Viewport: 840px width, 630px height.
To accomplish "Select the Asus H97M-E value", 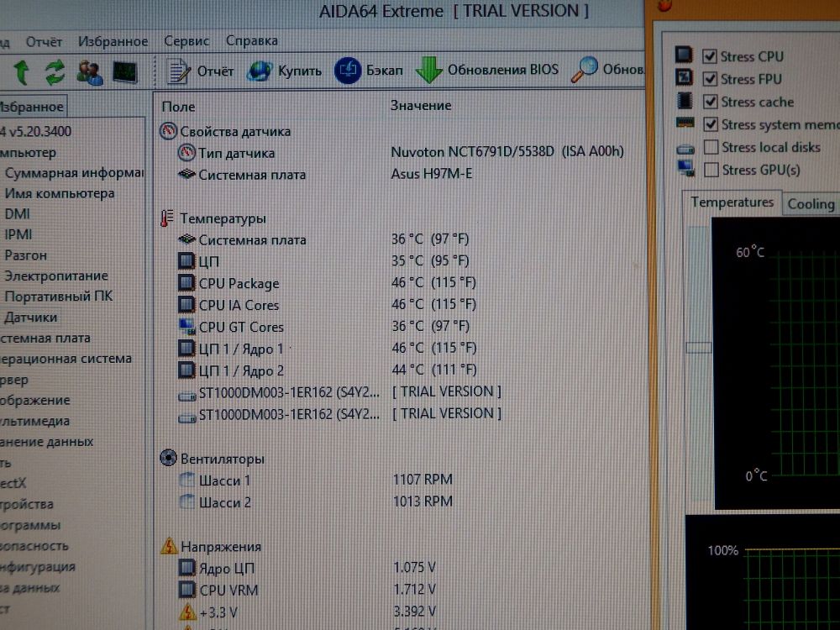I will pos(432,174).
